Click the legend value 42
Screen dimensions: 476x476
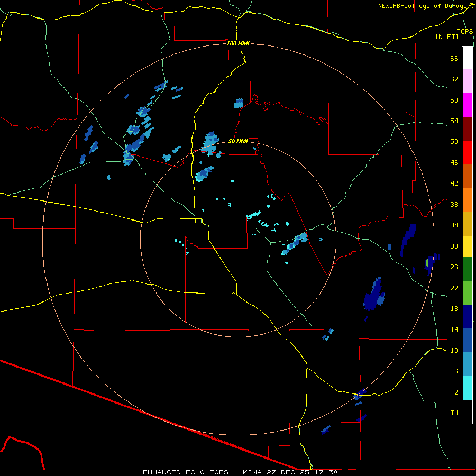coord(454,184)
